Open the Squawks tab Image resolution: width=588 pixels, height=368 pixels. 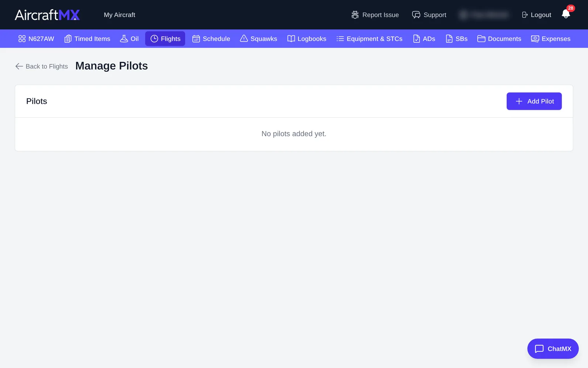[259, 39]
